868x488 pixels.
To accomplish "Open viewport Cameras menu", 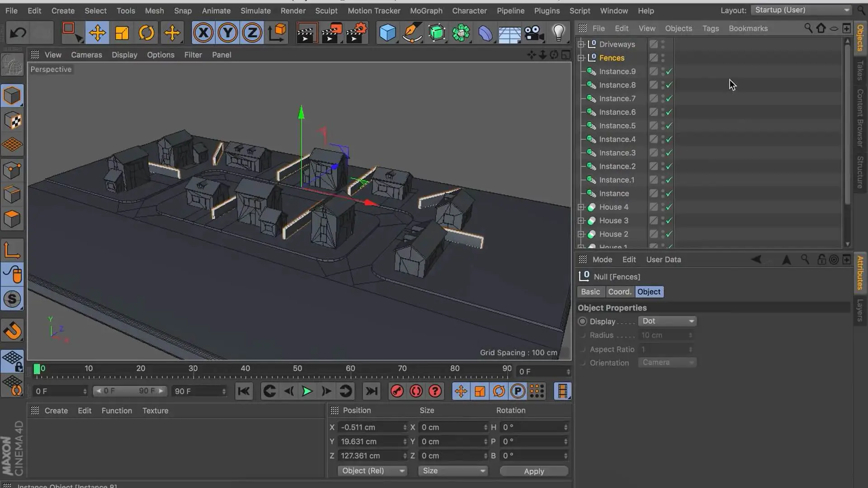I will coord(86,55).
